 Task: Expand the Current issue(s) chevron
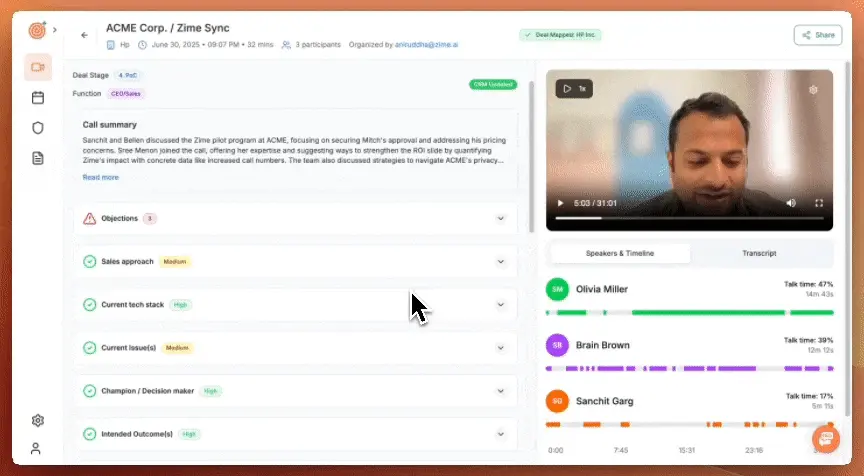click(x=500, y=348)
